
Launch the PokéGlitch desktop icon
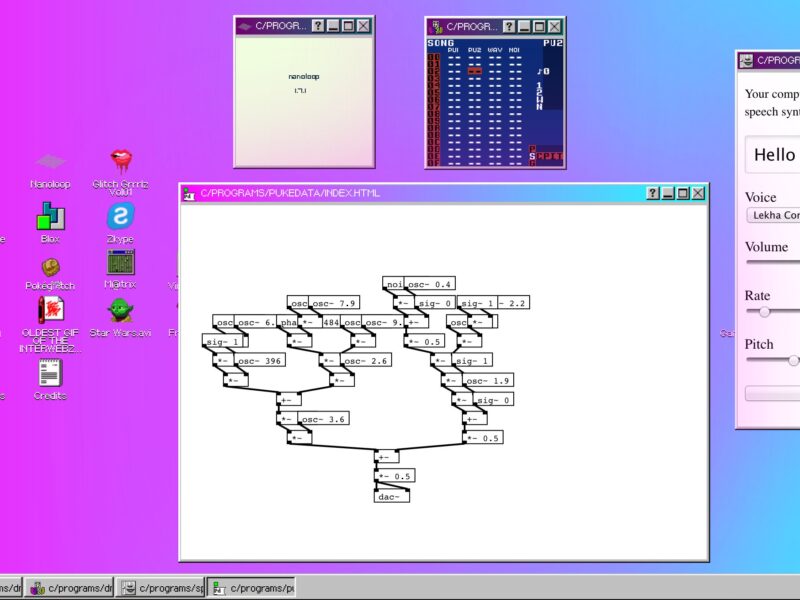coord(50,267)
